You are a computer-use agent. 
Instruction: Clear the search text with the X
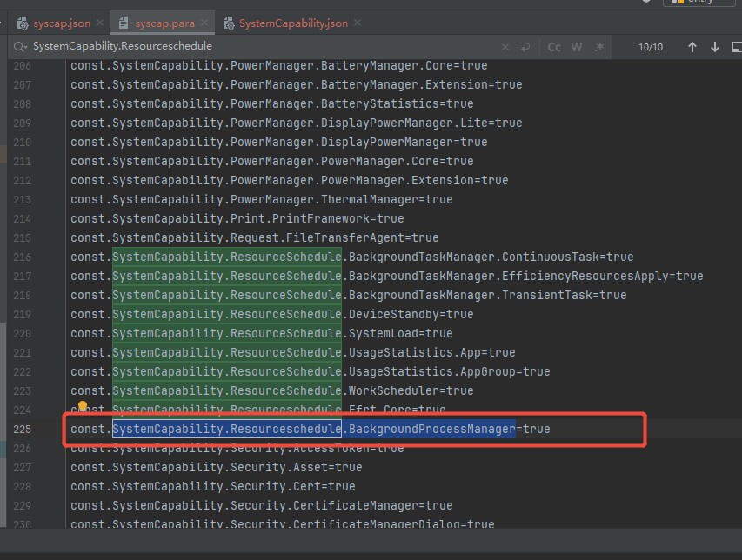coord(505,47)
